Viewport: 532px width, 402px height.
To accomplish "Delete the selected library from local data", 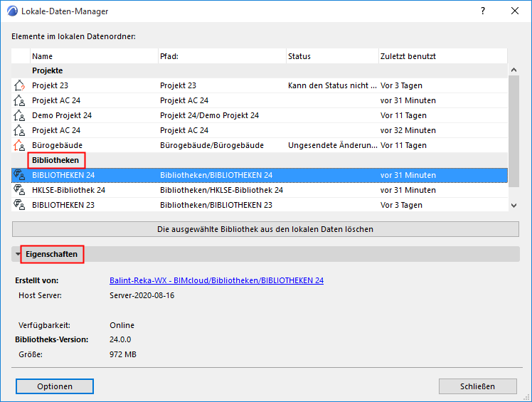I will point(265,229).
